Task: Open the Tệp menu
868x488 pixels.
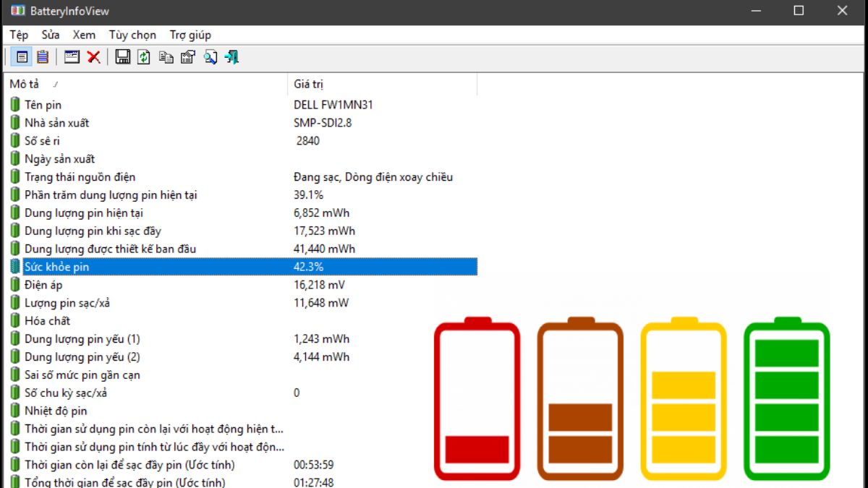Action: (18, 35)
